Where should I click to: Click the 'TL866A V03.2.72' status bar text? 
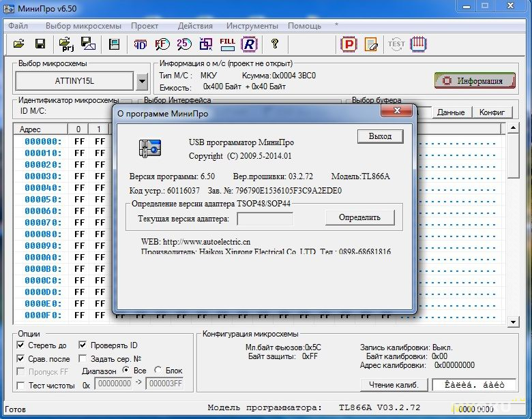[379, 407]
